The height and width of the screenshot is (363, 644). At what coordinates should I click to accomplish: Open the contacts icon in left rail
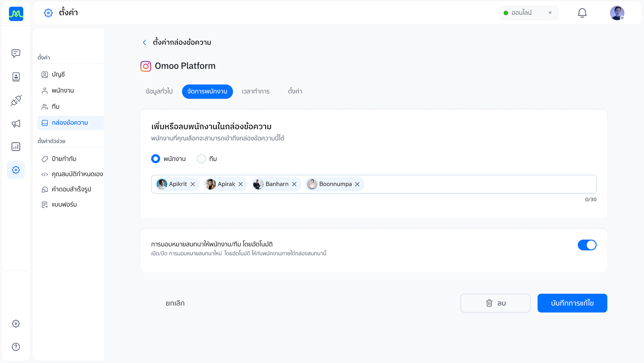coord(16,77)
